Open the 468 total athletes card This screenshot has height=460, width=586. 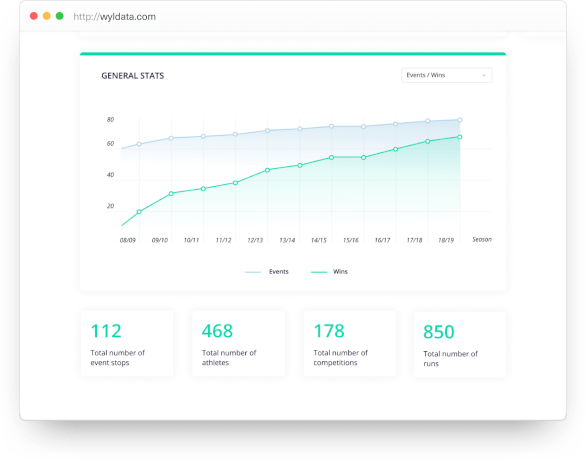pyautogui.click(x=238, y=343)
